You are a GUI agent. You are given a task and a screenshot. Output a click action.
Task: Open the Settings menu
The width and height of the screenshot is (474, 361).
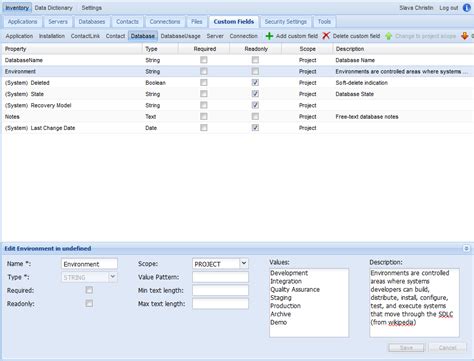(92, 8)
